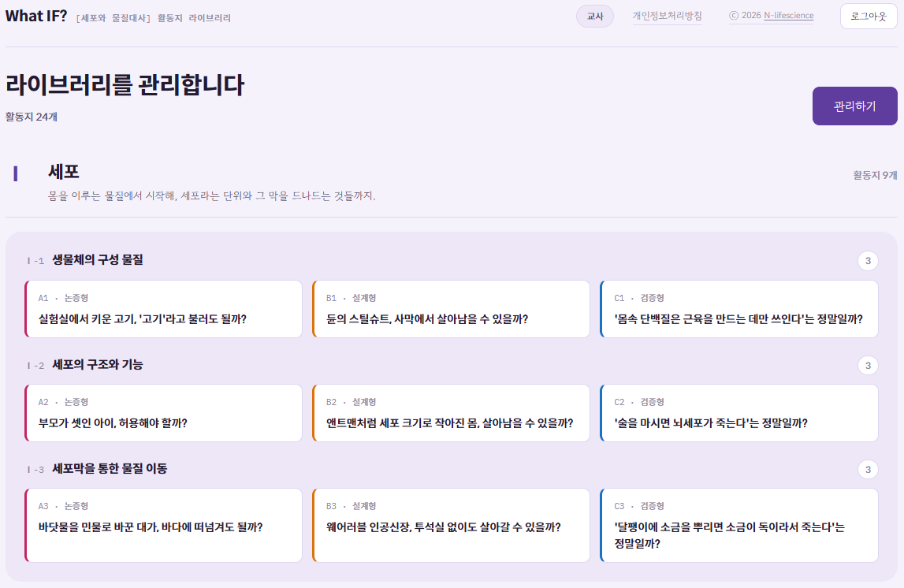Viewport: 904px width, 588px height.
Task: Click the count badge for 세포막을 통한 물질 이동
Action: tap(868, 469)
